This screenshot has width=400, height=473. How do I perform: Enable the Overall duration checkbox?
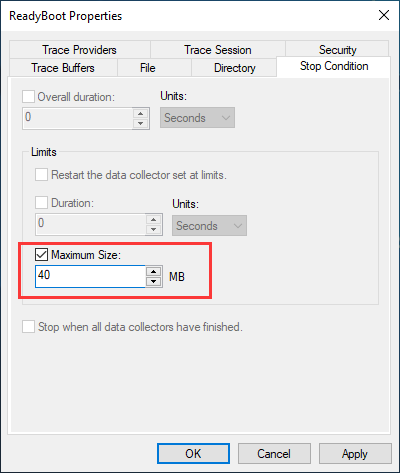tap(28, 97)
